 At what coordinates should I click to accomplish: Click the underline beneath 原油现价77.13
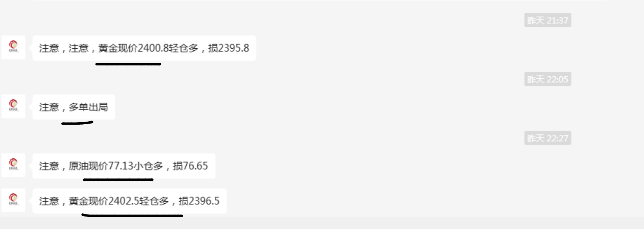pyautogui.click(x=118, y=180)
